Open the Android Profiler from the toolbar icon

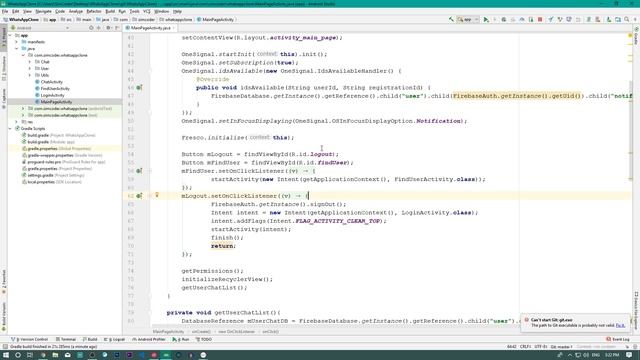click(522, 19)
